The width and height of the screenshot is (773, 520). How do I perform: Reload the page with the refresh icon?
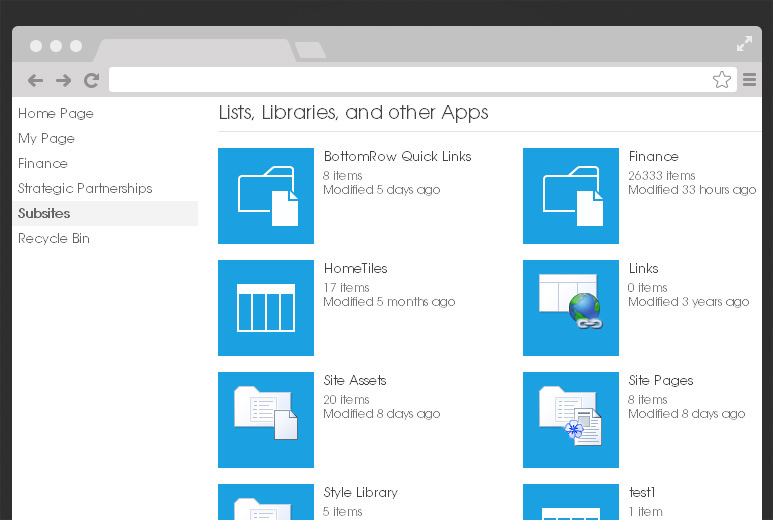92,80
